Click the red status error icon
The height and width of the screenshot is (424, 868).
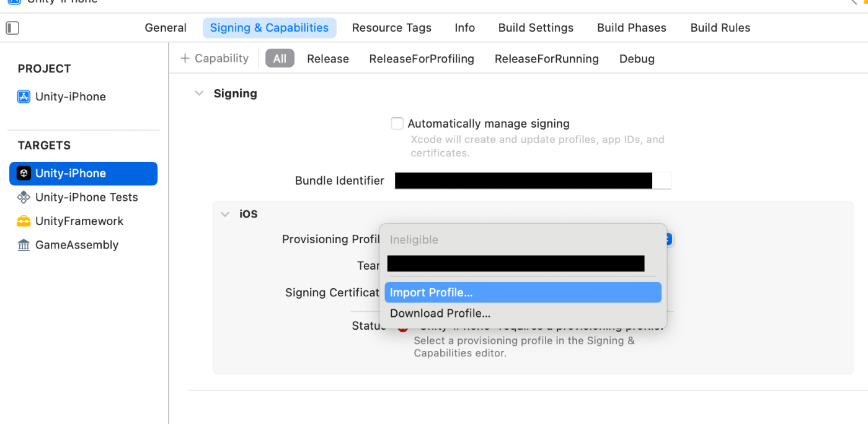(403, 327)
